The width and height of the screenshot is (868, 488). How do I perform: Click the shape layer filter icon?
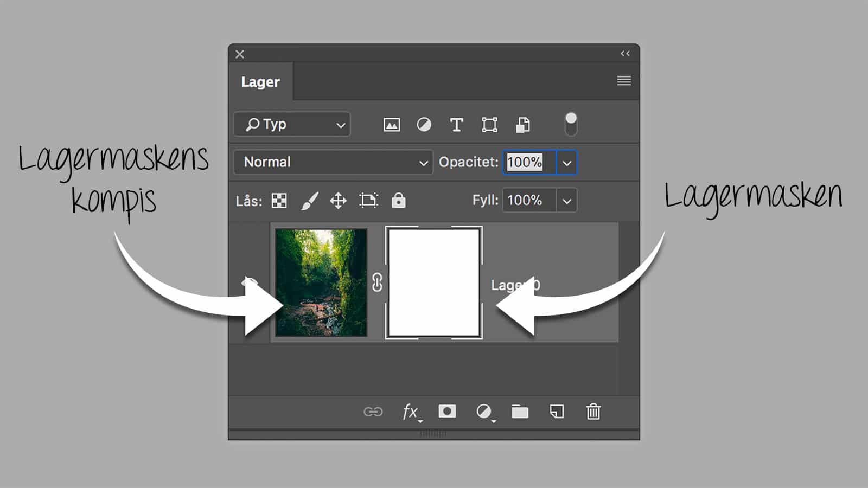click(489, 125)
